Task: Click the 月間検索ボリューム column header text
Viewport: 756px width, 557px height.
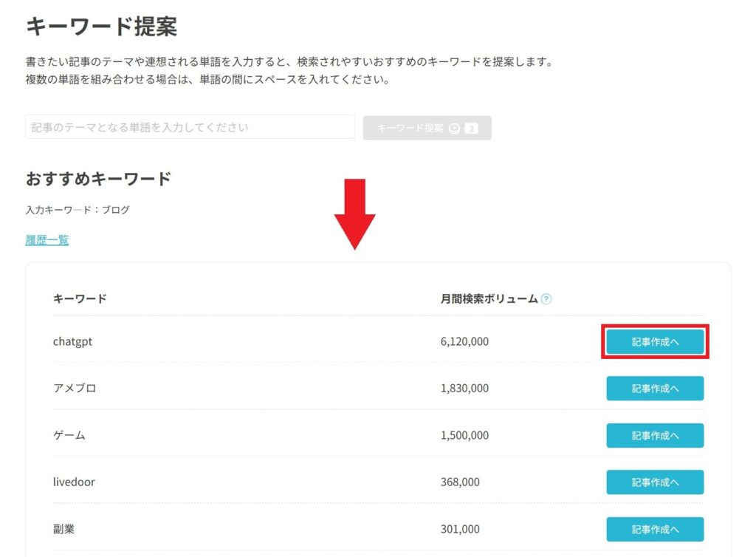Action: coord(489,299)
